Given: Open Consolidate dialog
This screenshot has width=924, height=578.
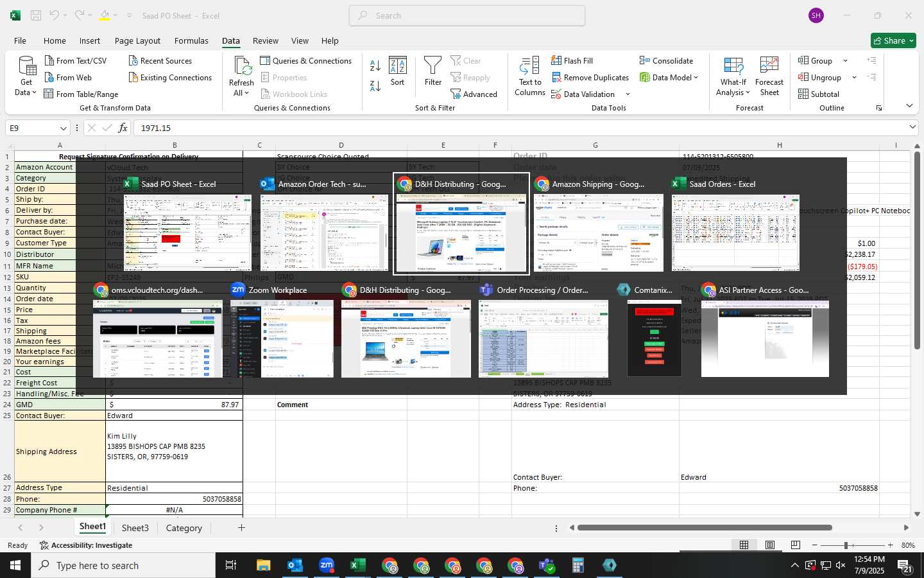Looking at the screenshot, I should coord(667,60).
